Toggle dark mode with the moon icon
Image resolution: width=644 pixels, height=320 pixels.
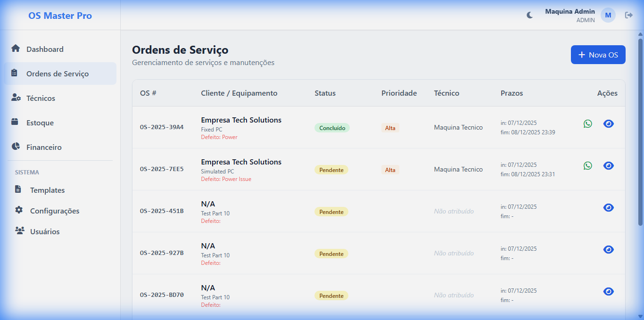[530, 15]
